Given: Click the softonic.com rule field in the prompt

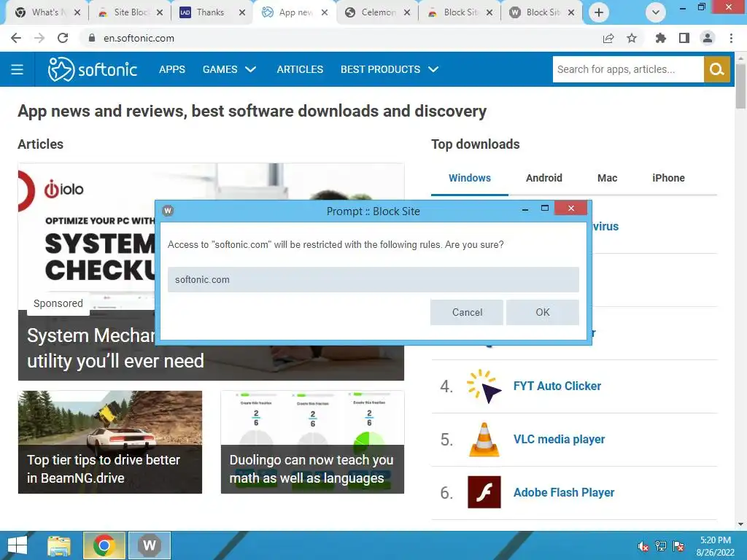Looking at the screenshot, I should coord(373,279).
